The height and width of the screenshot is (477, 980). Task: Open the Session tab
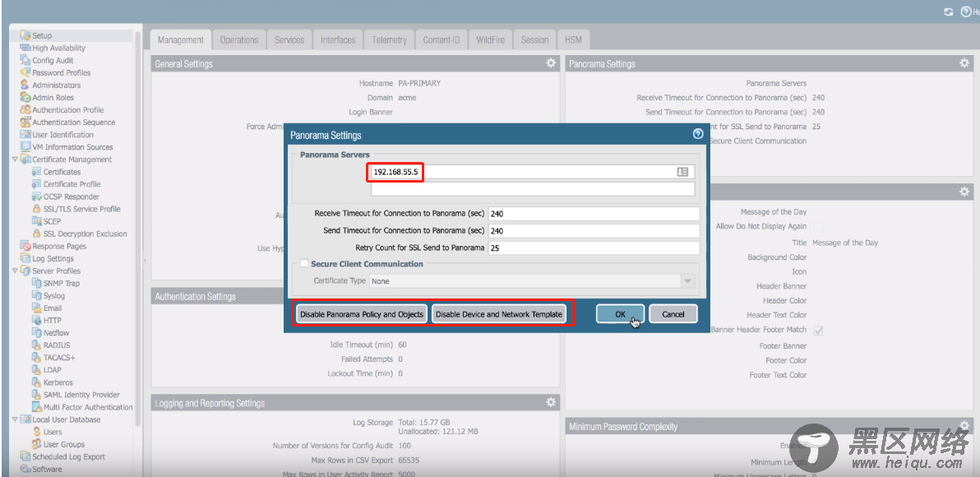[x=535, y=40]
